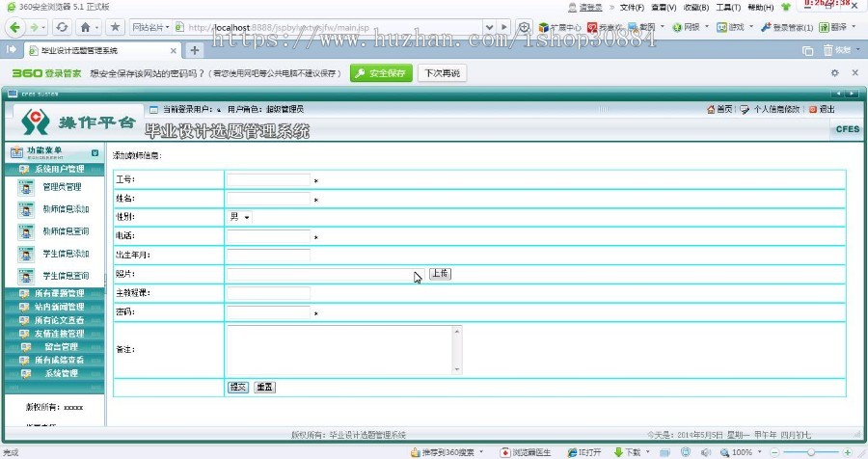Viewport: 868px width, 459px height.
Task: Open the 工具(T) menu
Action: tap(728, 8)
